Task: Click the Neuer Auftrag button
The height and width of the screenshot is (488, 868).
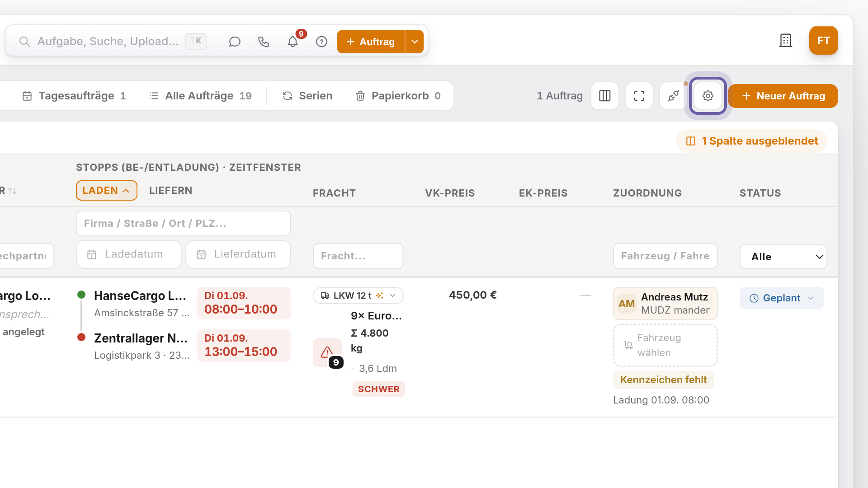Action: (783, 96)
